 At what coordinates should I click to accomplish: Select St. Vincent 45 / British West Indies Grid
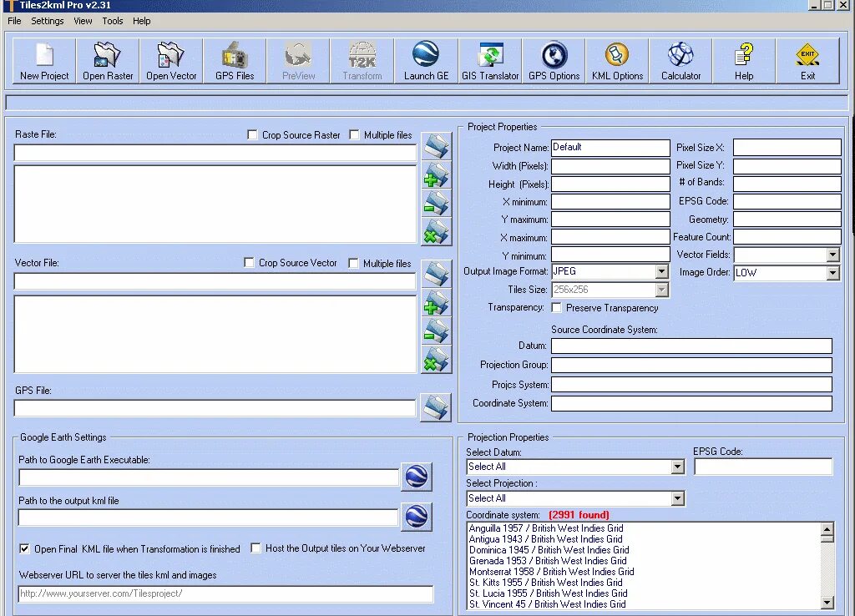pos(547,604)
